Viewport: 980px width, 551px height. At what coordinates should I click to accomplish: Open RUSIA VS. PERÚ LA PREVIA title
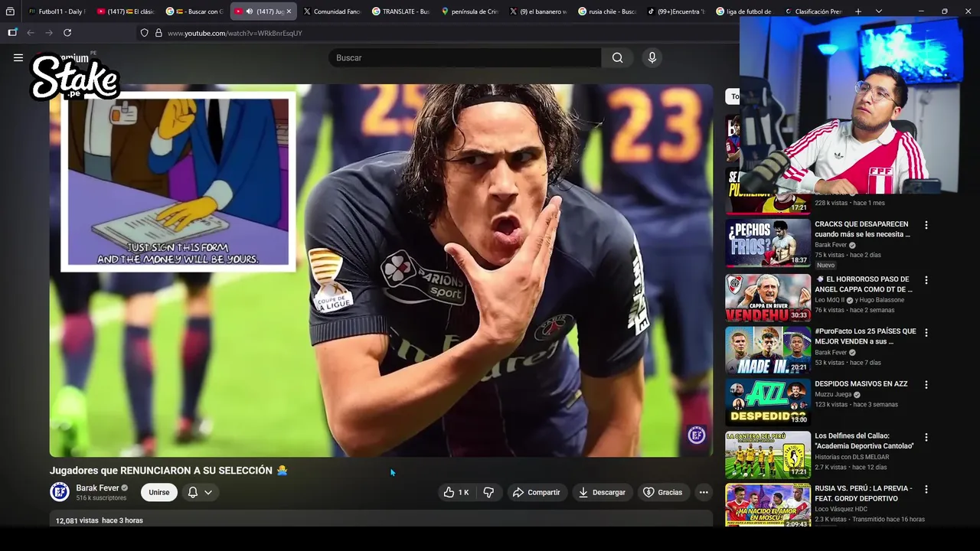click(x=864, y=493)
